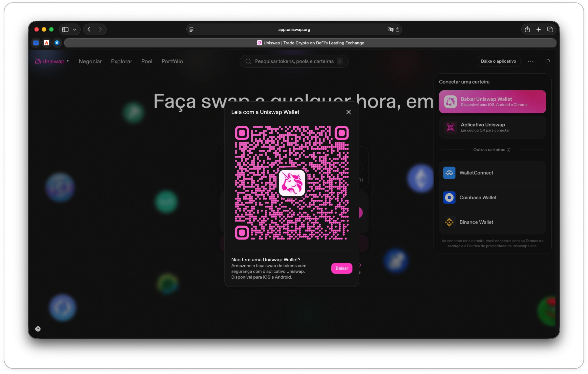This screenshot has width=588, height=374.
Task: Collapse the Outras carteiras section
Action: [492, 150]
